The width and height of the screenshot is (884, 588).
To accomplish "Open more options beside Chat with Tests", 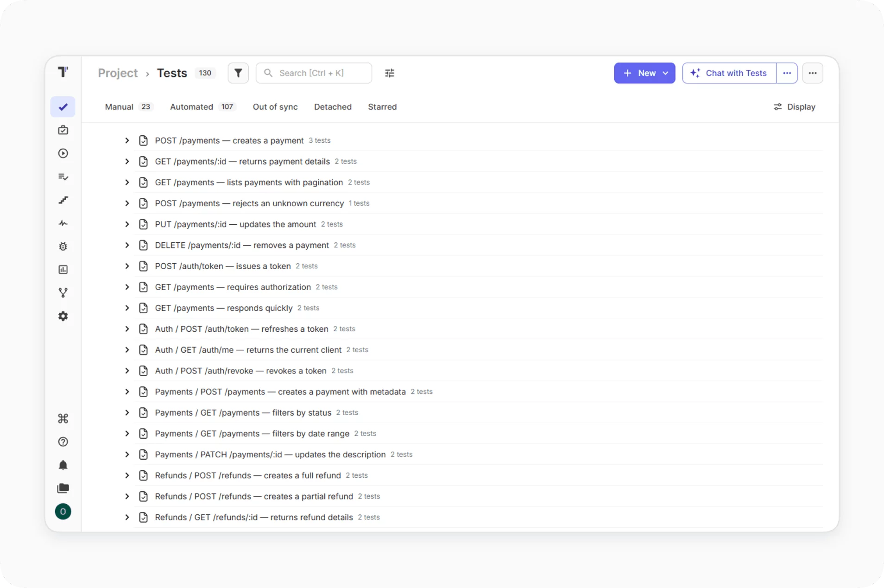I will click(x=787, y=73).
